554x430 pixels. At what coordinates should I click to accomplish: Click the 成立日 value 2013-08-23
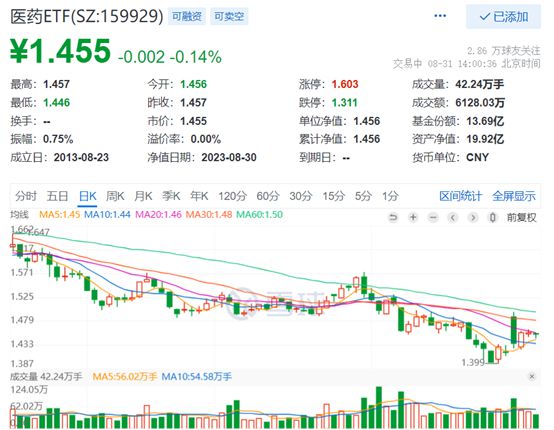point(81,157)
